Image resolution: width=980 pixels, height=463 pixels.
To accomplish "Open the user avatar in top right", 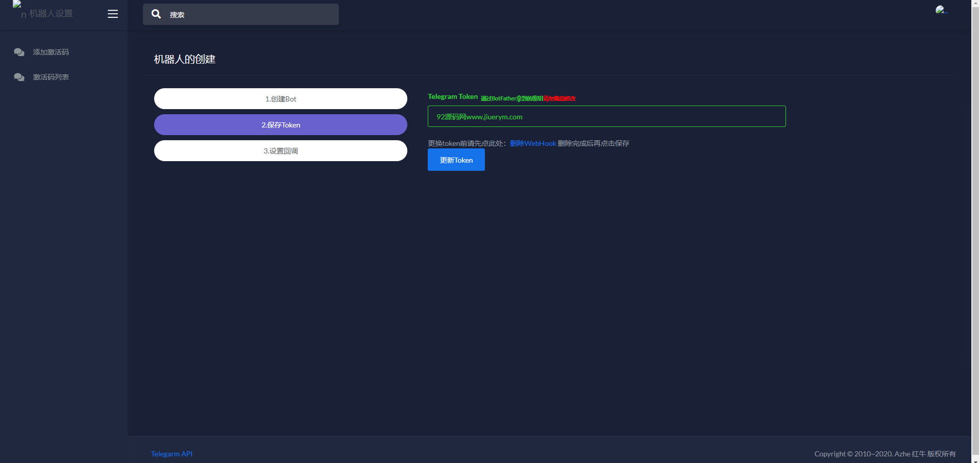I will click(942, 10).
